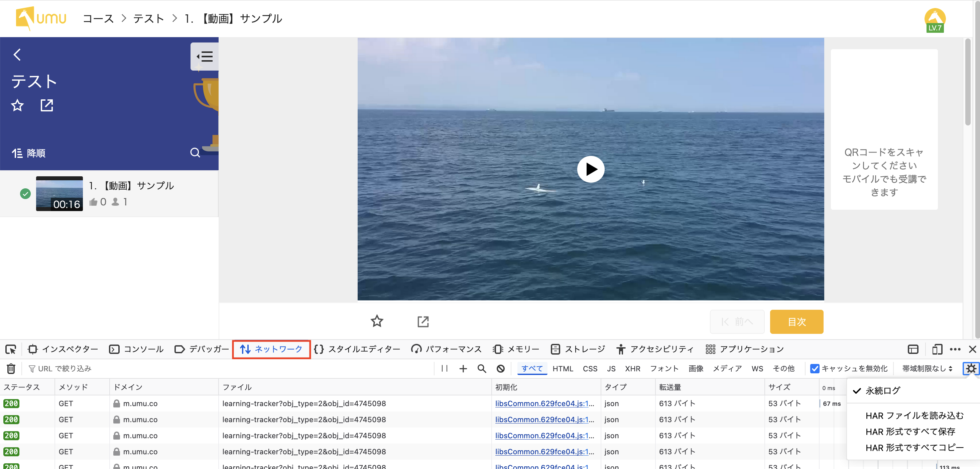The image size is (980, 469).
Task: Click the element picker icon in devtools
Action: tap(11, 349)
